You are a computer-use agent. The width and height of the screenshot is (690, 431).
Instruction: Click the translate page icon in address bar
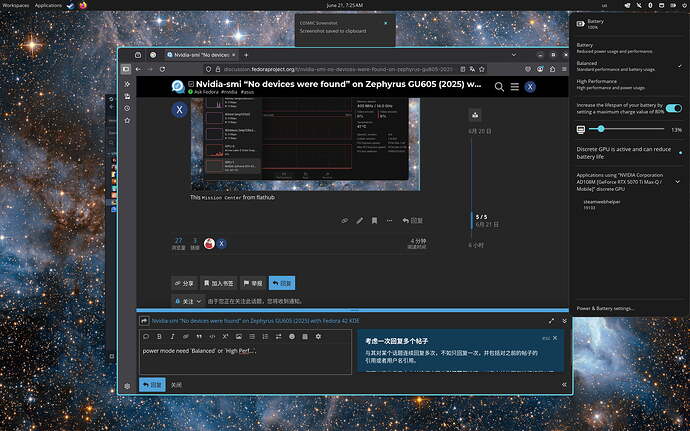click(x=472, y=69)
